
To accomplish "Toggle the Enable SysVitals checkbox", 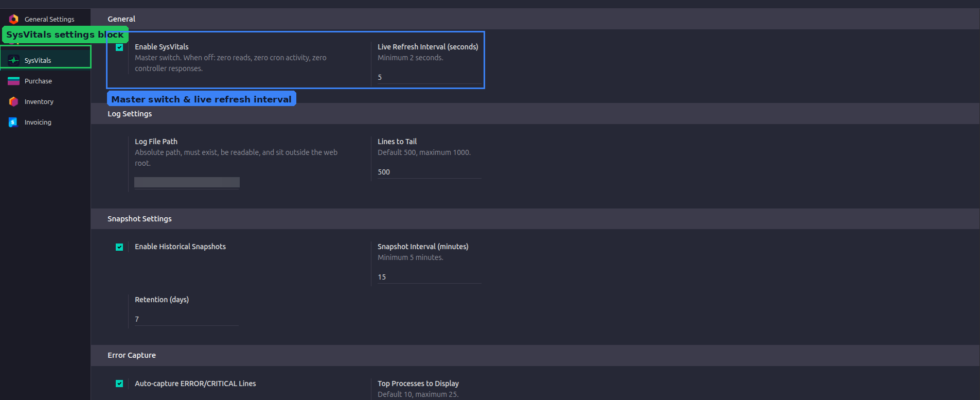I will [119, 47].
